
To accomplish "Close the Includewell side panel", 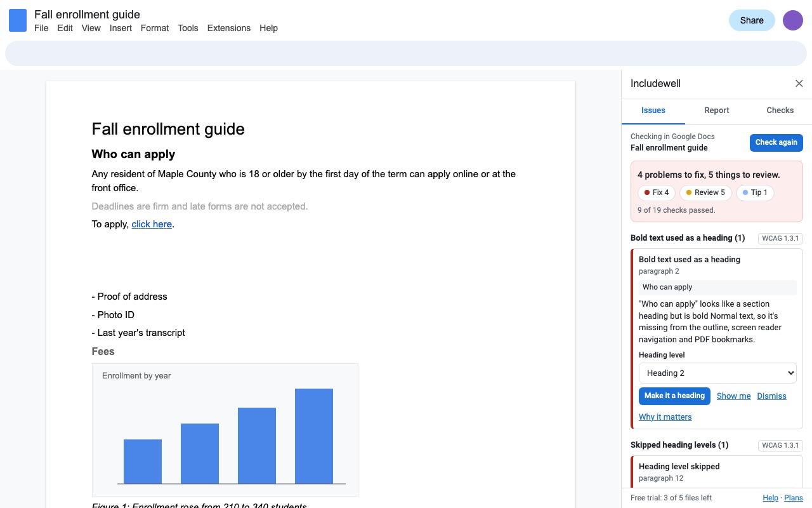I will point(799,84).
